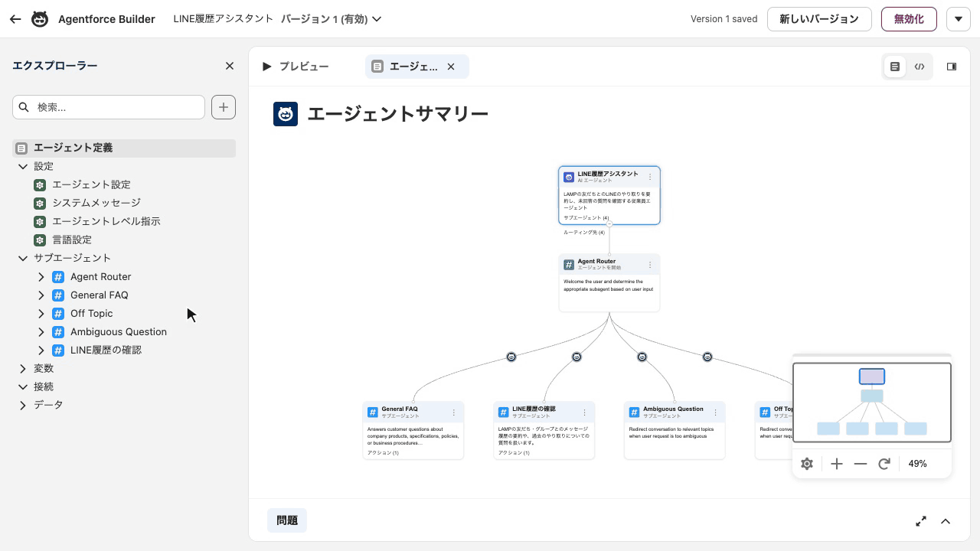Click the 無効化 button
980x551 pixels.
point(909,19)
